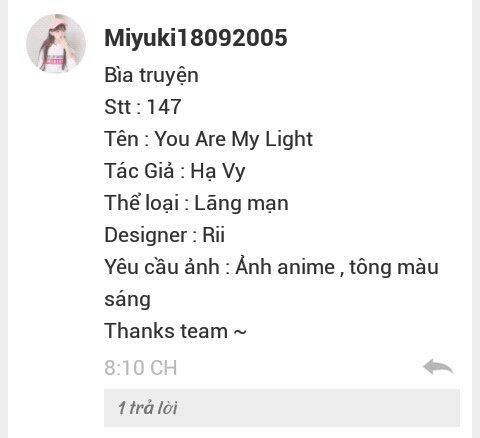
Task: Click the "Thể loại" label
Action: pyautogui.click(x=142, y=203)
